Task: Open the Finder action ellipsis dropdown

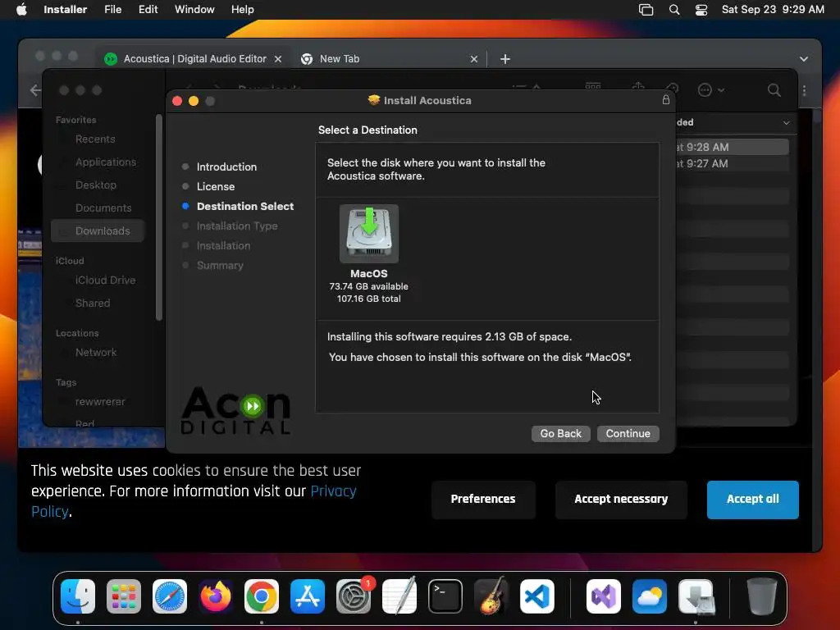Action: tap(711, 90)
